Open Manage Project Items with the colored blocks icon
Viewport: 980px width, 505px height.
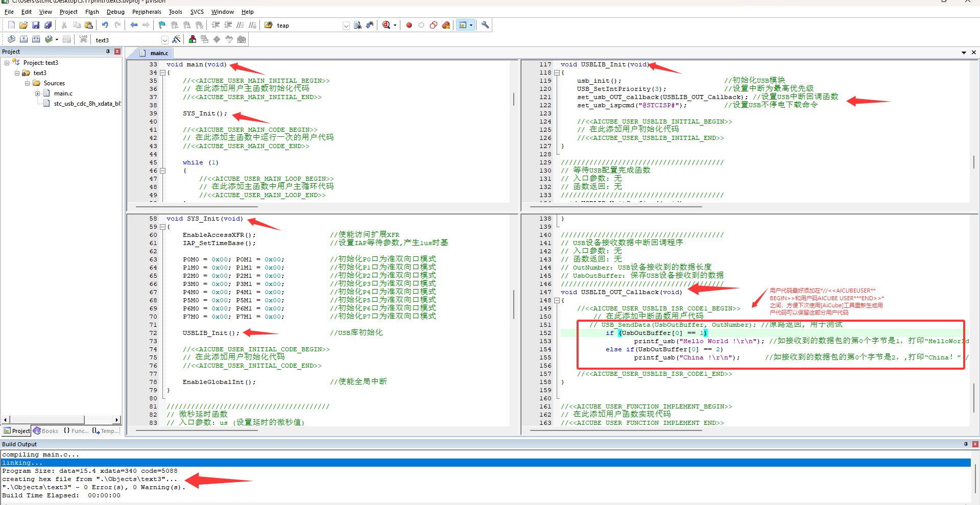(x=193, y=39)
